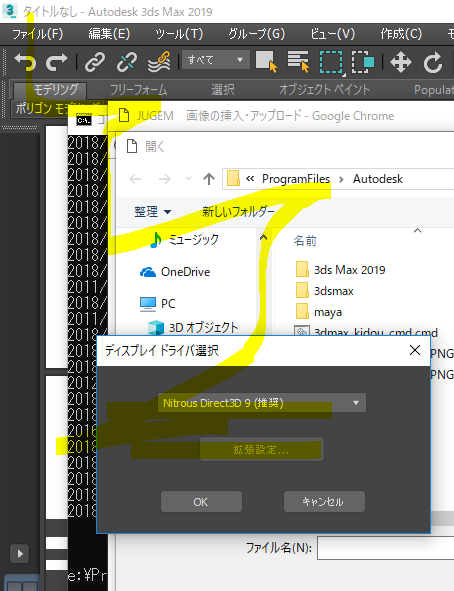Image resolution: width=454 pixels, height=591 pixels.
Task: Click OK in display driver dialog
Action: point(201,502)
